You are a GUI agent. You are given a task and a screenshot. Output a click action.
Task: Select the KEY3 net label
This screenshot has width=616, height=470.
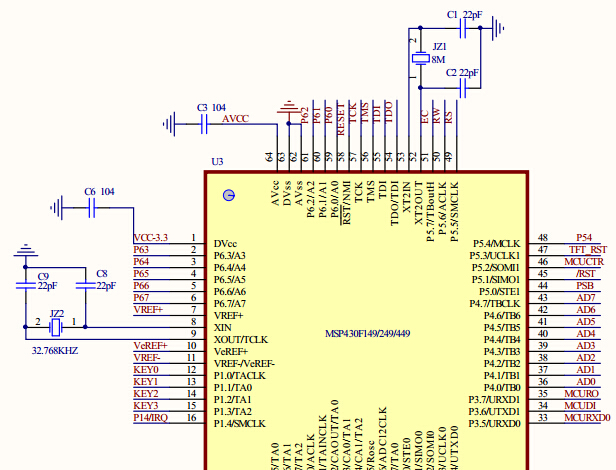point(146,406)
